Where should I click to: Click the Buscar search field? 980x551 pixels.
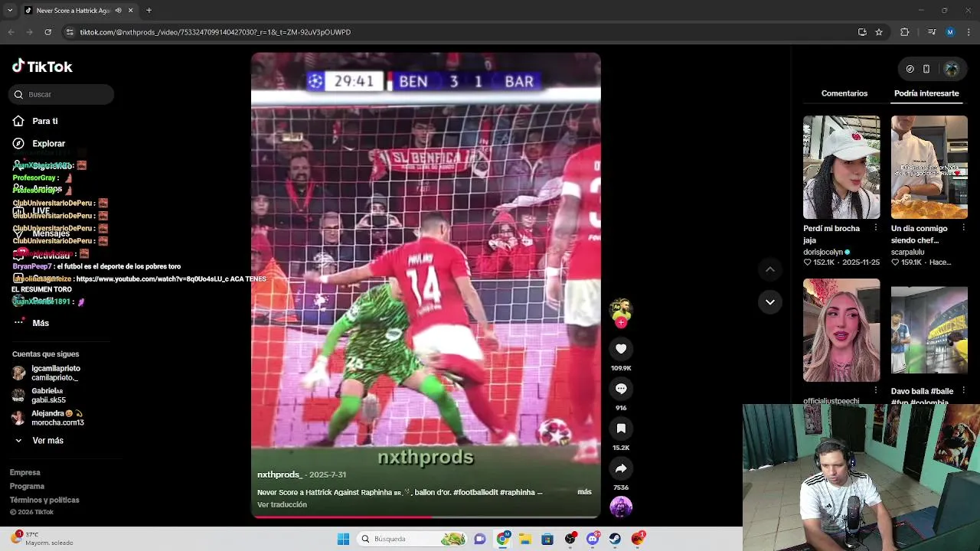62,94
